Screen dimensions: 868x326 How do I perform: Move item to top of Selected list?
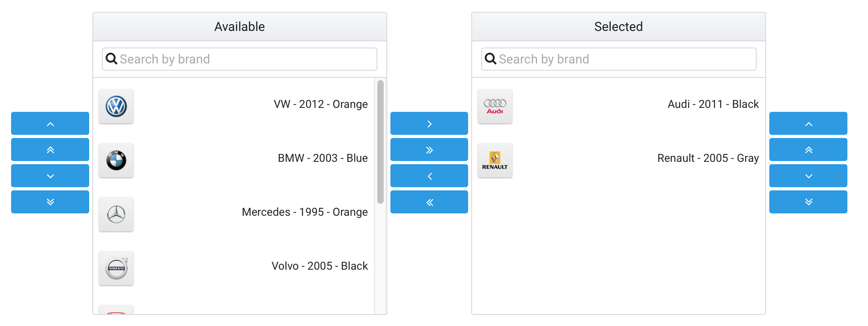[808, 150]
